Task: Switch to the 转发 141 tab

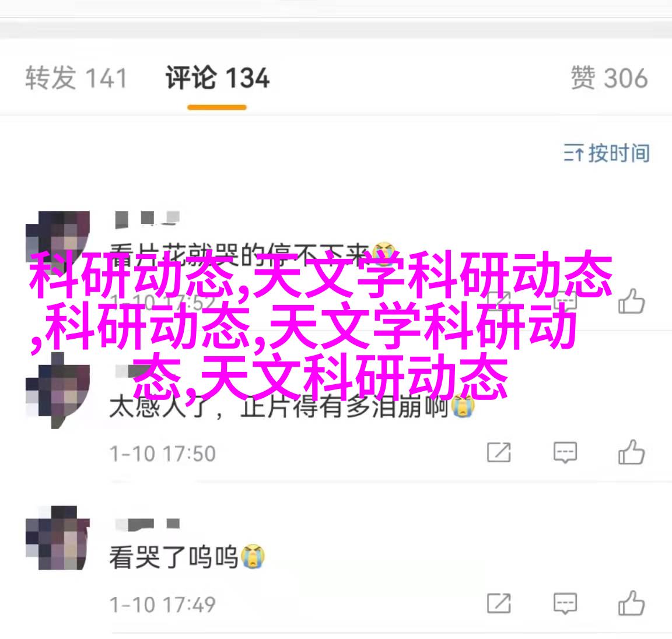Action: point(76,78)
